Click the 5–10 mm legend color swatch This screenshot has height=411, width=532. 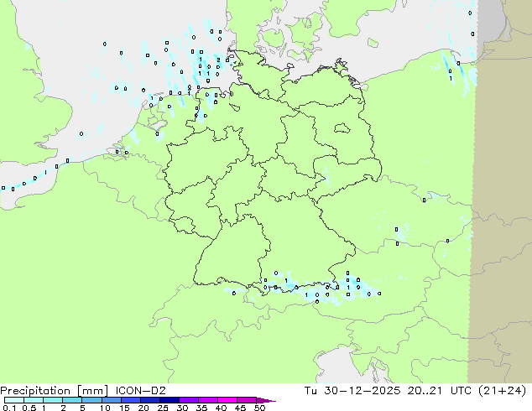pyautogui.click(x=91, y=400)
